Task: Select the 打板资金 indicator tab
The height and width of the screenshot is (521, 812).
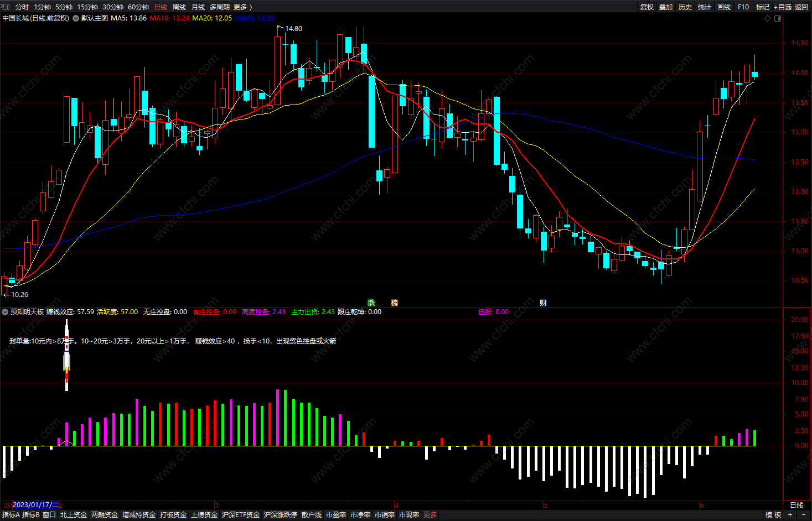Action: [173, 515]
